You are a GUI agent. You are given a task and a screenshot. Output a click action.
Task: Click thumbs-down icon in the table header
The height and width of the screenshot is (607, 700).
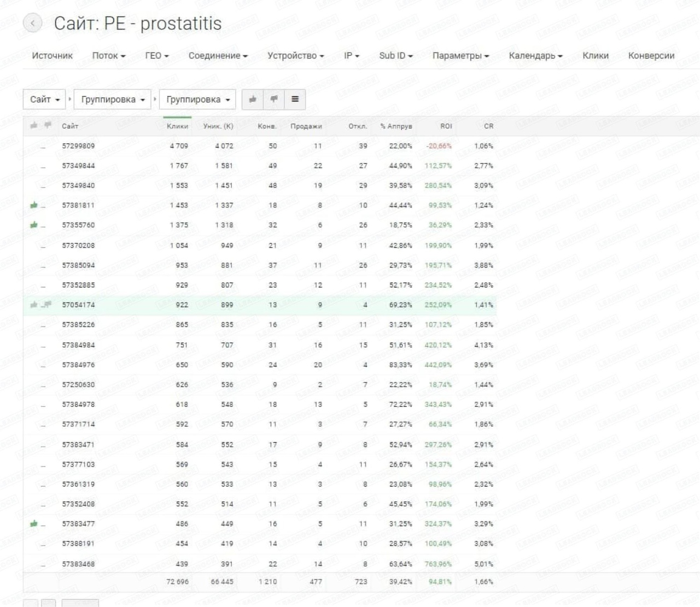coord(48,126)
